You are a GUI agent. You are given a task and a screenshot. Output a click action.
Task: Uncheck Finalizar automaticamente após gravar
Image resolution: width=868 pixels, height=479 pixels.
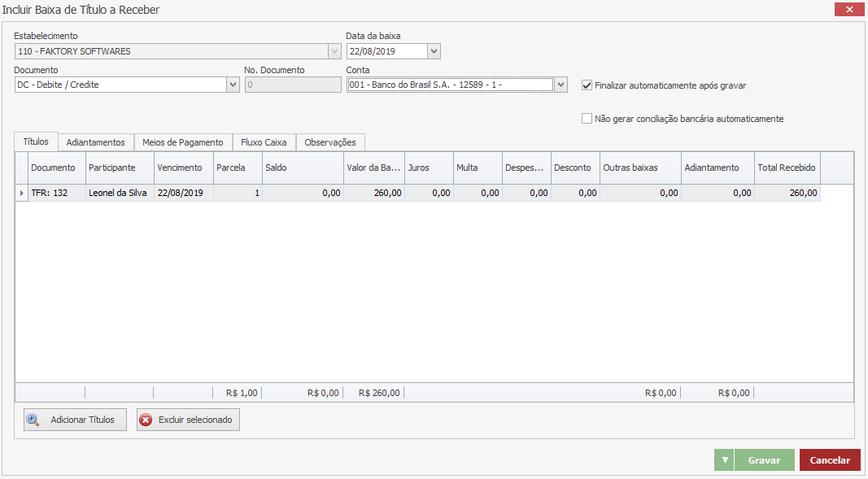587,85
